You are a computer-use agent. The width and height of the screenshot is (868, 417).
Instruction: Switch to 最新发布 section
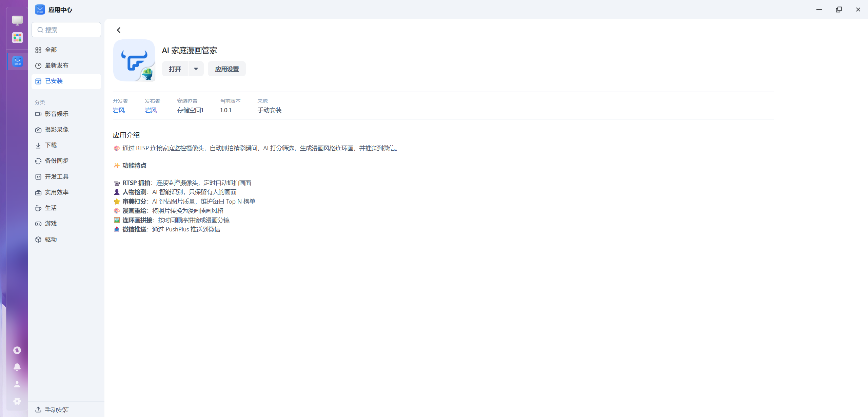coord(57,65)
